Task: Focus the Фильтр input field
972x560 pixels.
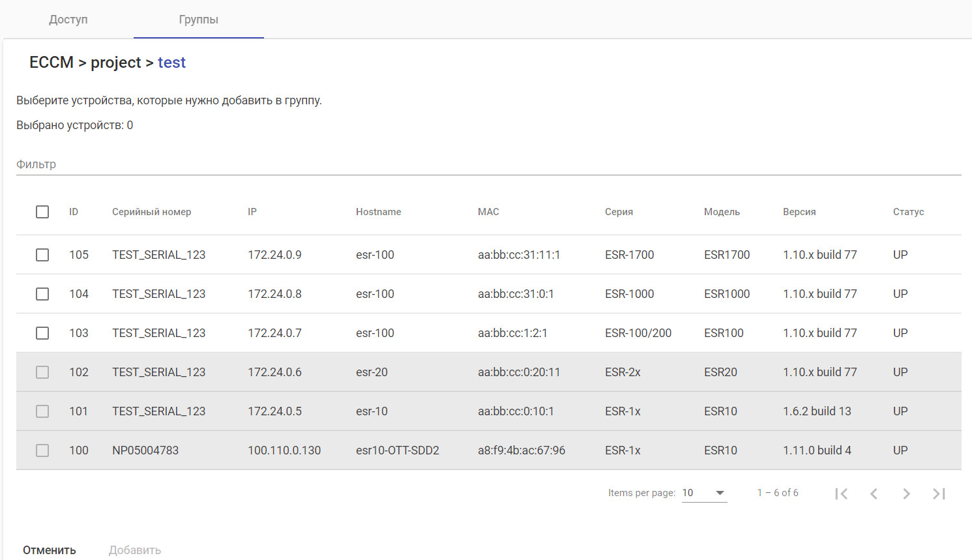Action: coord(488,164)
